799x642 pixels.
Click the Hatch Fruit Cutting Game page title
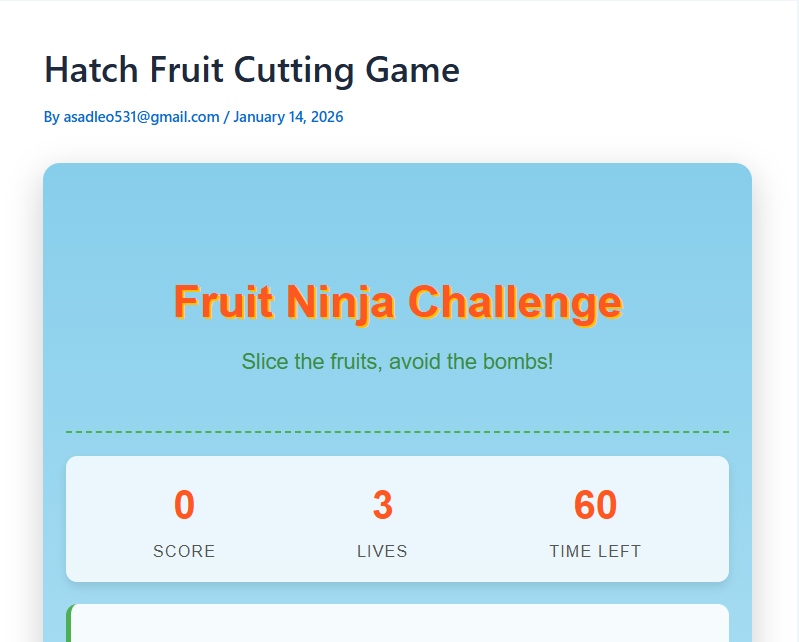coord(252,70)
